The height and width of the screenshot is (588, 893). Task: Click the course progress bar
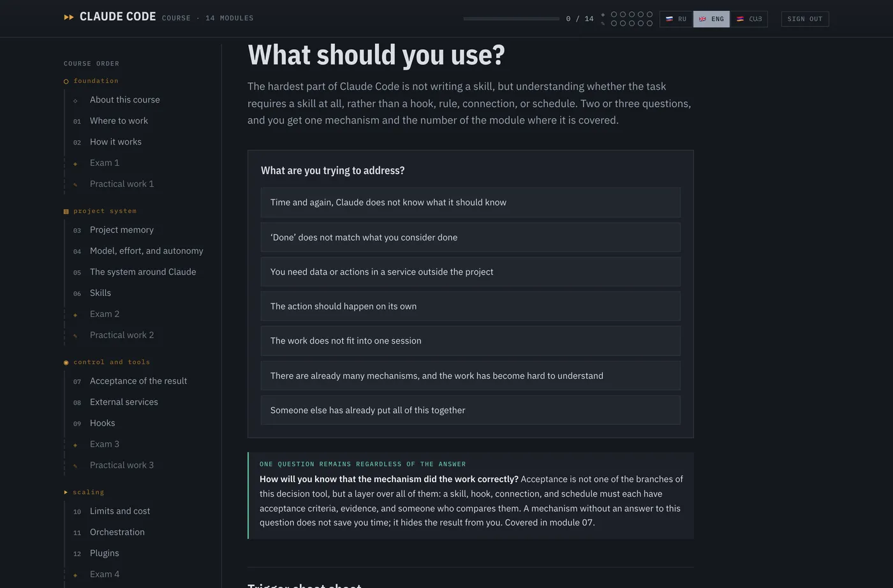[512, 19]
